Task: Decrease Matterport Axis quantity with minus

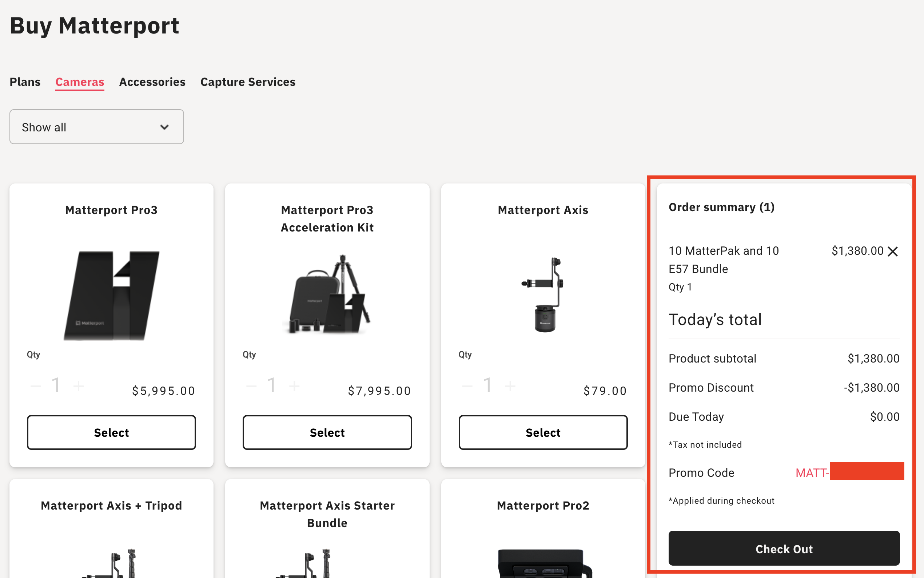Action: click(x=467, y=386)
